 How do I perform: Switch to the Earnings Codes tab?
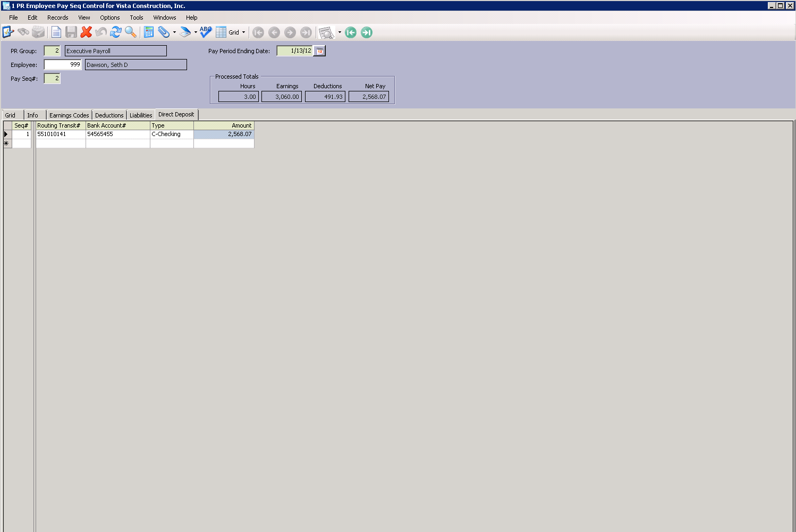pyautogui.click(x=69, y=115)
